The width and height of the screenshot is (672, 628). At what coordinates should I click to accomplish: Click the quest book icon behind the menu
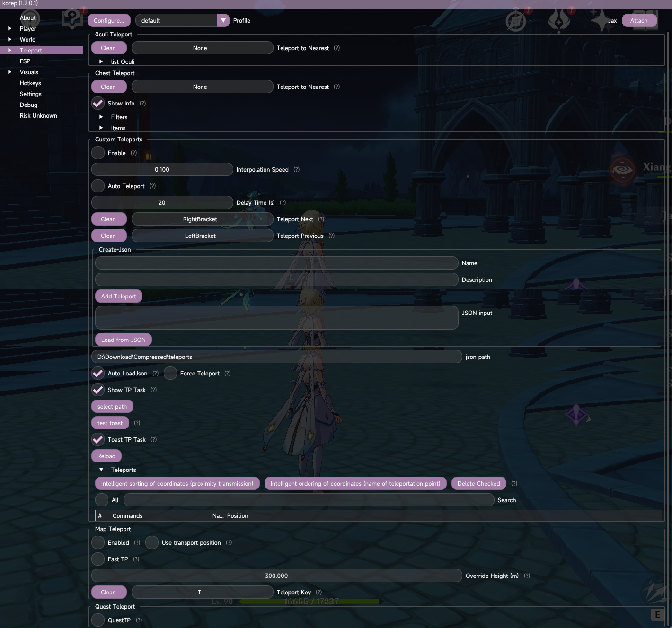tap(72, 19)
